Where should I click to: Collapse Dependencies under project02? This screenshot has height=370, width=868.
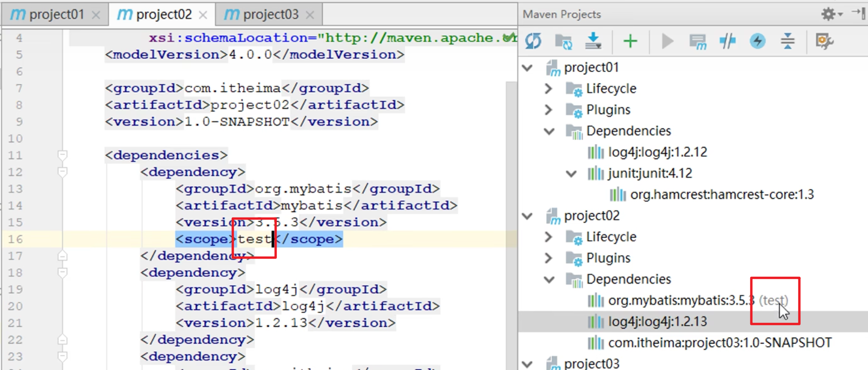pos(549,280)
